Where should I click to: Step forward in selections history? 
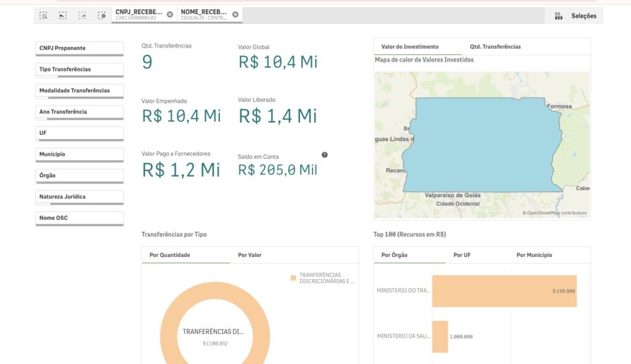click(83, 15)
